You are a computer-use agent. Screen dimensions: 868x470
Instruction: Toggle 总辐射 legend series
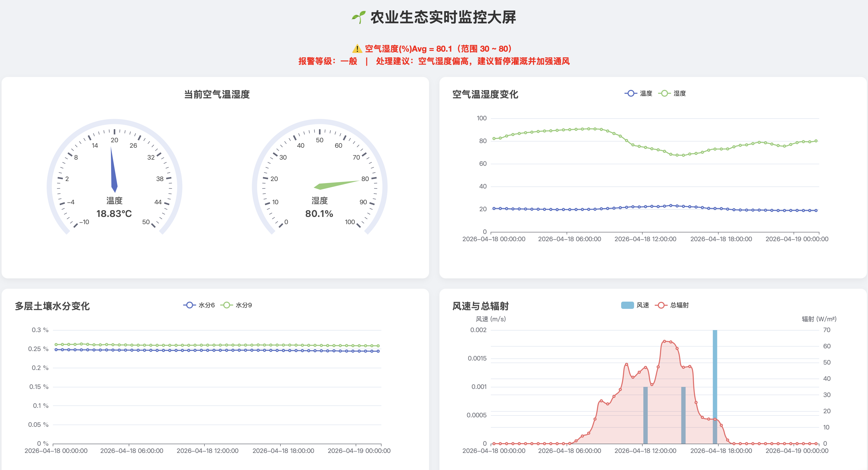coord(672,305)
